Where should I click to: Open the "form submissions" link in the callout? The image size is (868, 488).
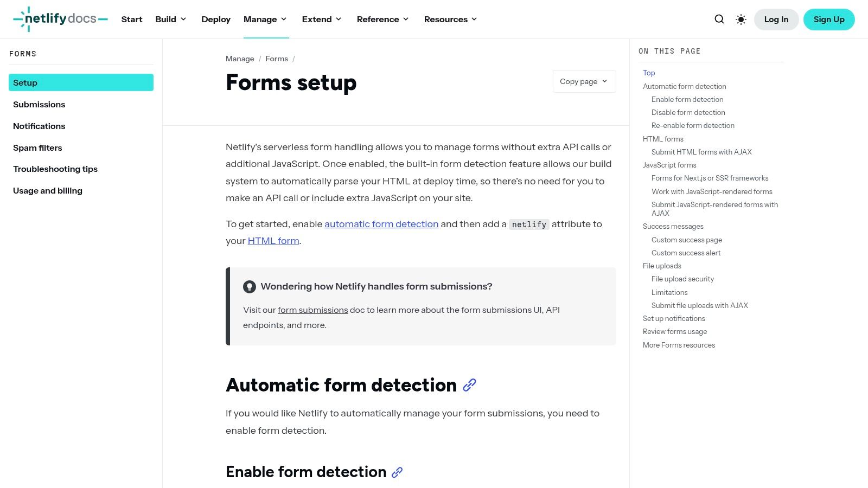coord(312,310)
